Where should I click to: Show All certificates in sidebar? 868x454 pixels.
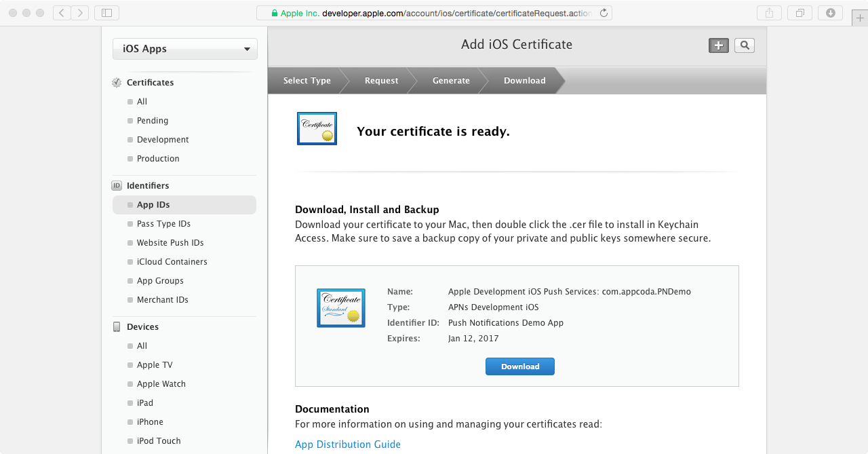[x=142, y=102]
